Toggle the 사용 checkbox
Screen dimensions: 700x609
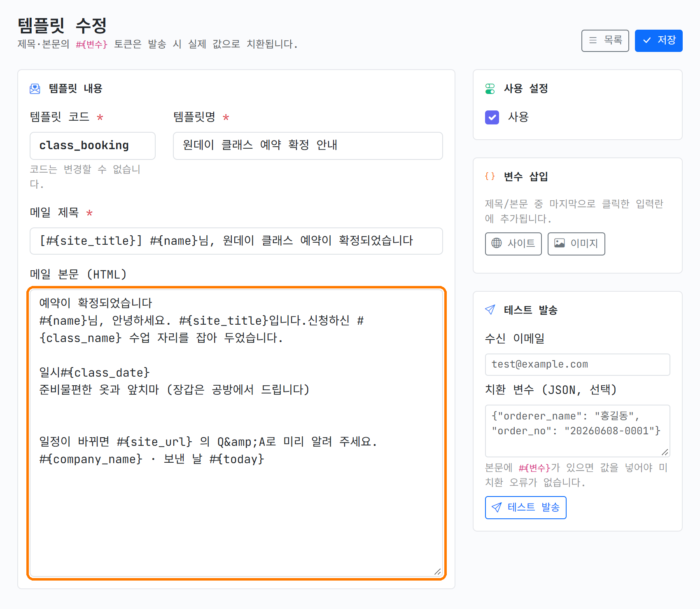pos(492,117)
